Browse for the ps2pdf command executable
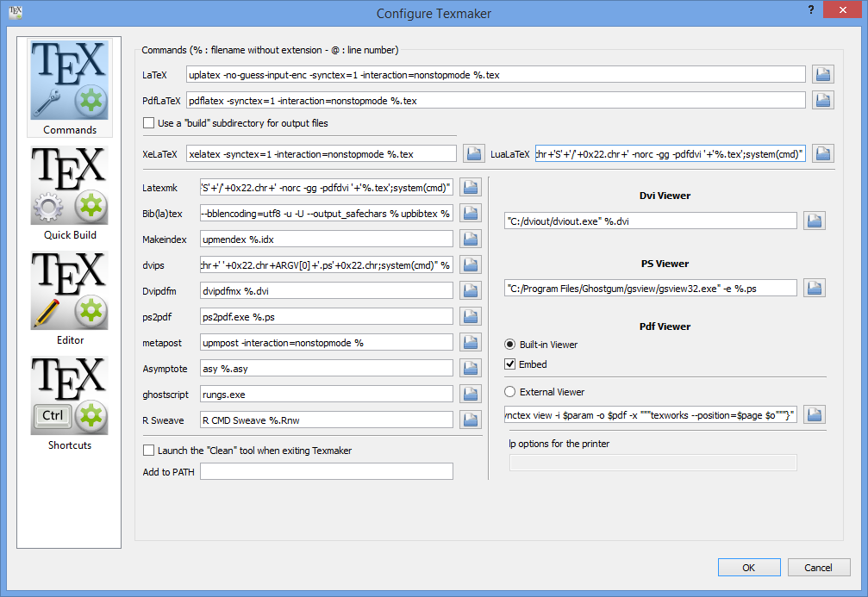 (x=471, y=316)
